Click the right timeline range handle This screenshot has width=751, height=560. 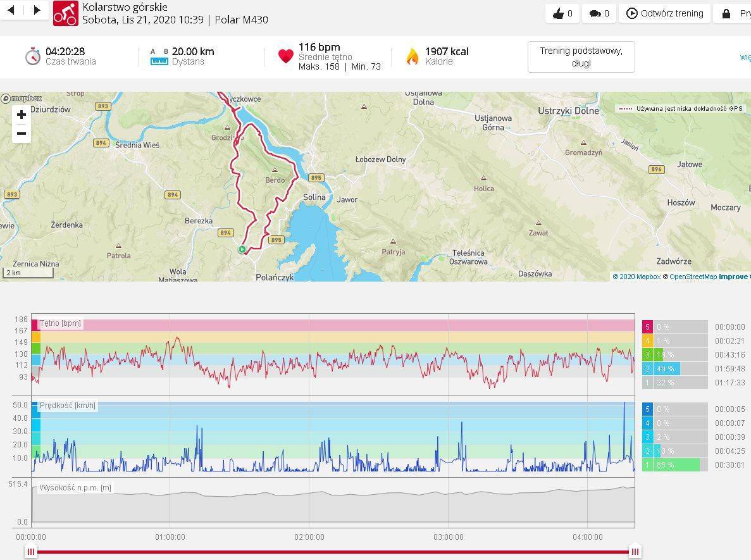pos(635,552)
